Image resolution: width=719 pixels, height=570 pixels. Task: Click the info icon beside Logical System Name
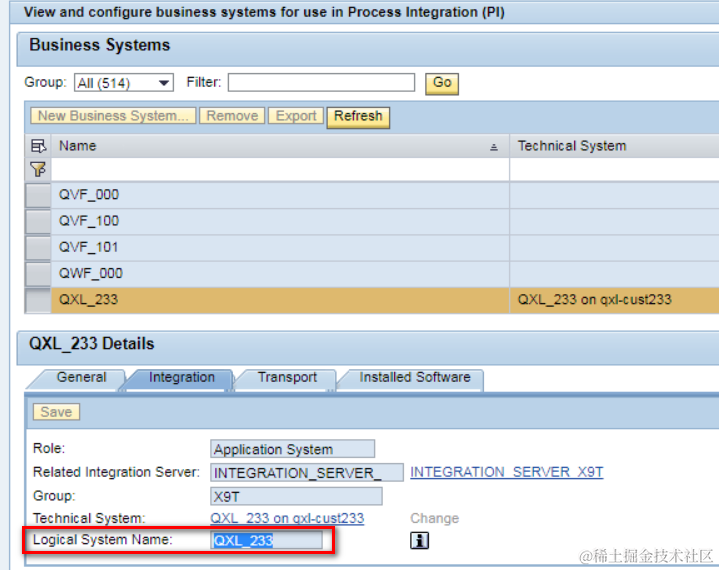coord(419,540)
